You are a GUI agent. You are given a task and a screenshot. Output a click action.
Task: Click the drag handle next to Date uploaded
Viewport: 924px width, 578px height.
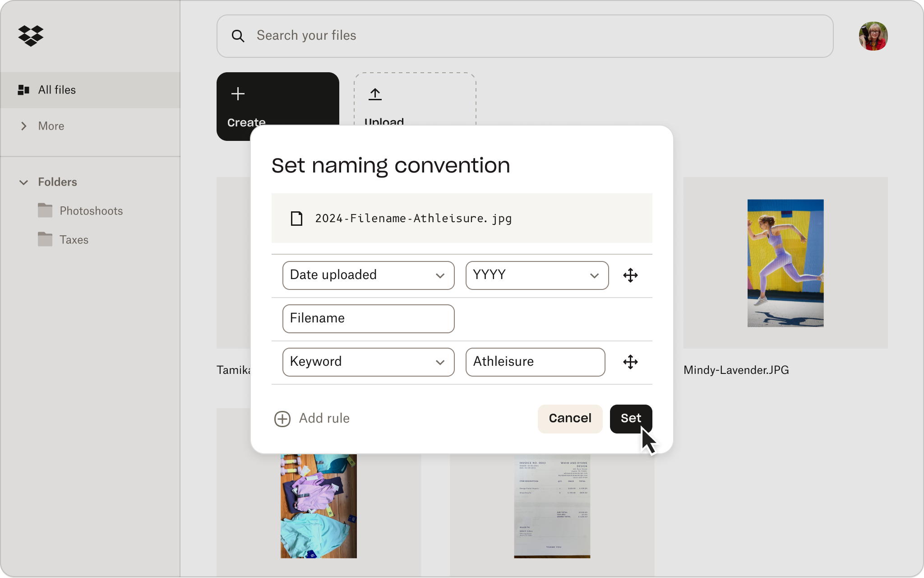(630, 275)
